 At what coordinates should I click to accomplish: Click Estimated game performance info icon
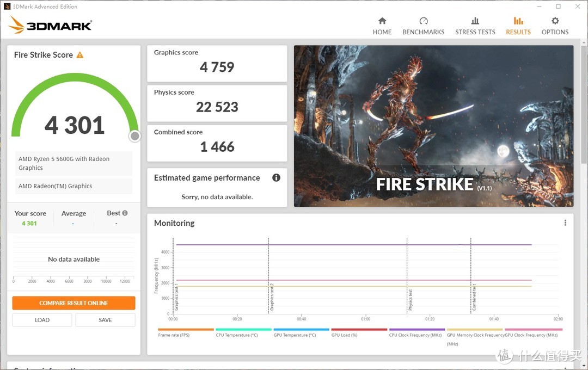(276, 178)
